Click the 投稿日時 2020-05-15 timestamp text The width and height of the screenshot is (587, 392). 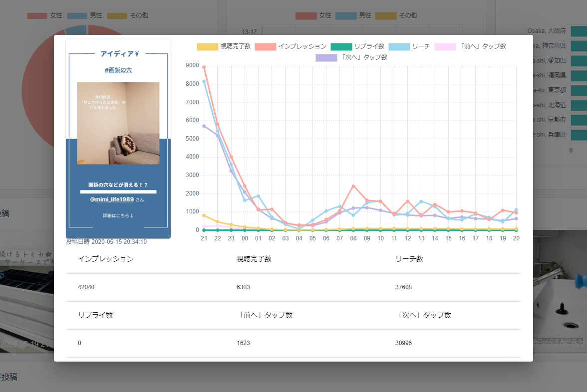tap(106, 242)
